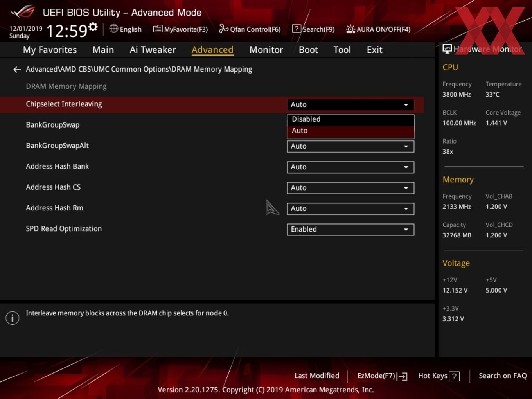Click the Capacity 32768 MB value

[457, 235]
